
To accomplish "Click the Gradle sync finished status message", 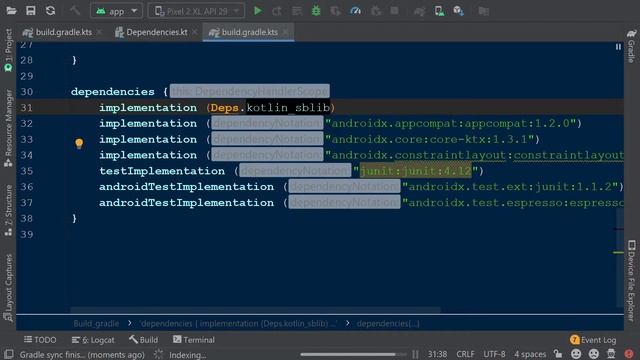I will 82,355.
